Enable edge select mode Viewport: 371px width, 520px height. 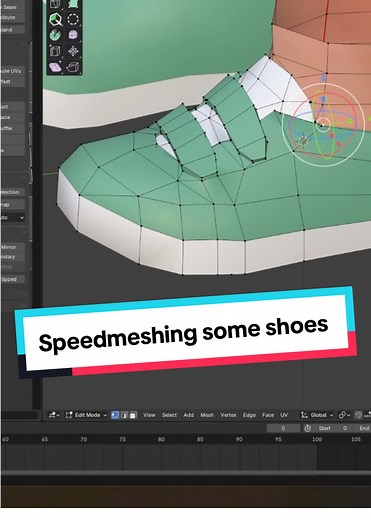tap(124, 415)
